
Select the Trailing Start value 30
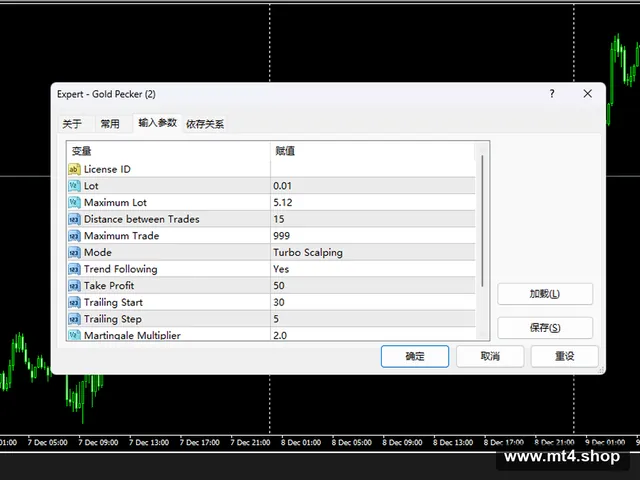tap(373, 302)
